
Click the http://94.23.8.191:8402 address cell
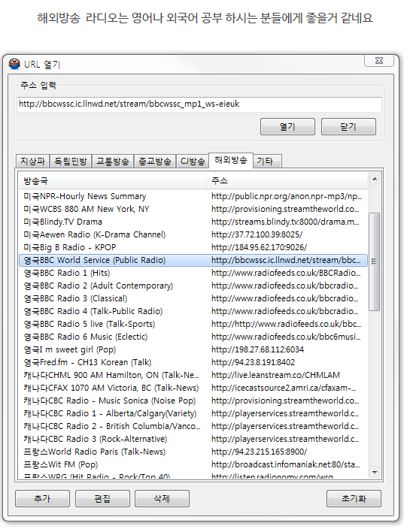(253, 363)
